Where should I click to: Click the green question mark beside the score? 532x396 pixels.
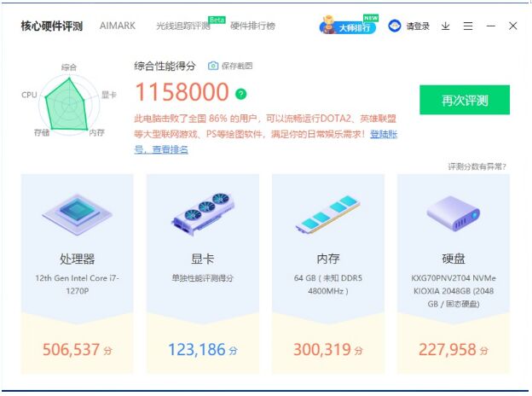241,94
